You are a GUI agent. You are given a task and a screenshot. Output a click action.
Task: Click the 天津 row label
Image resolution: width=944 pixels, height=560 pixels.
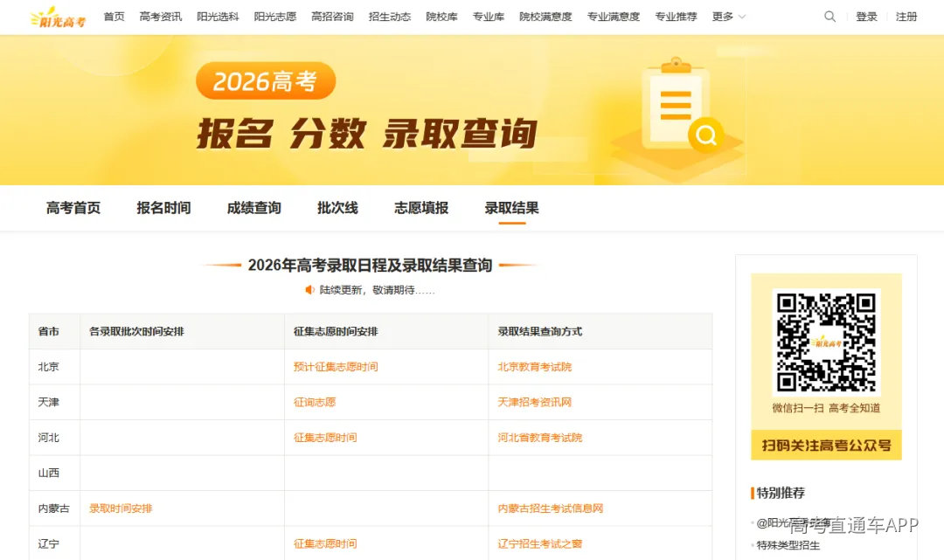pos(49,403)
